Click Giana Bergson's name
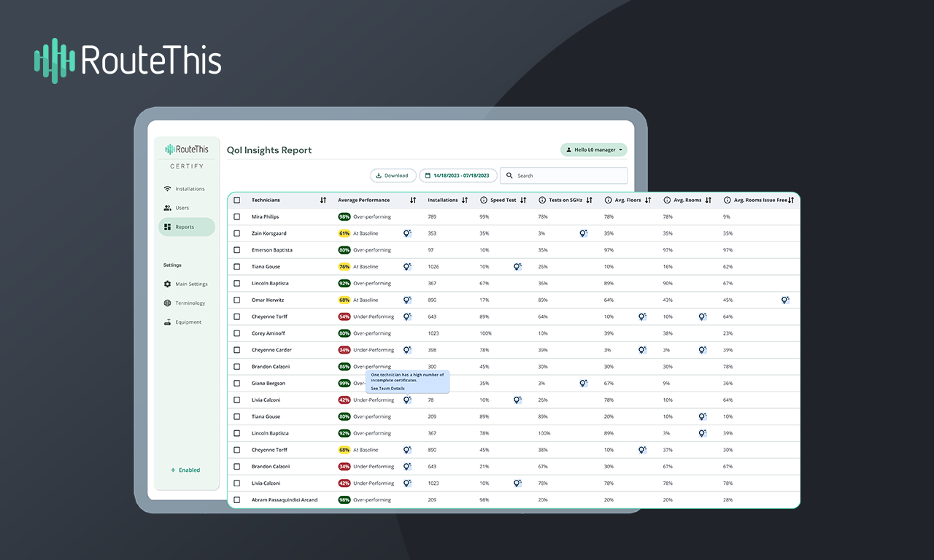 [x=269, y=383]
